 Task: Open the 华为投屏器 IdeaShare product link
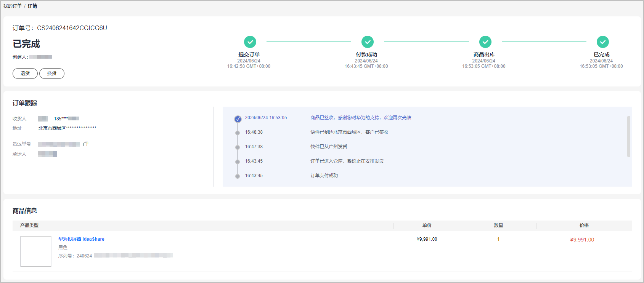click(81, 239)
